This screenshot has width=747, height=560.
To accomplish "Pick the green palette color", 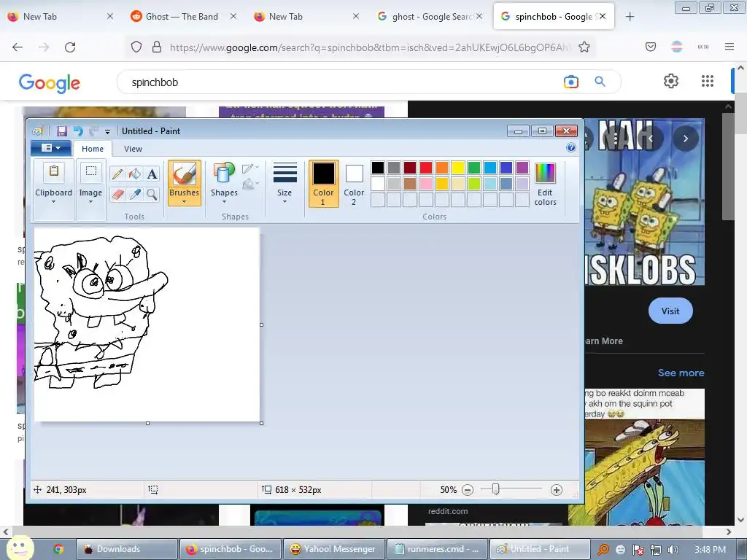I will coord(474,168).
